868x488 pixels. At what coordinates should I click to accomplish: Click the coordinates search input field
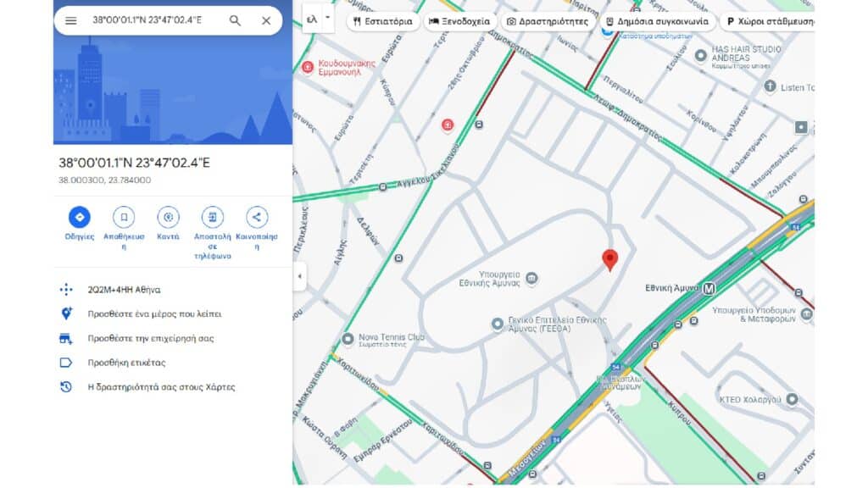pos(147,20)
